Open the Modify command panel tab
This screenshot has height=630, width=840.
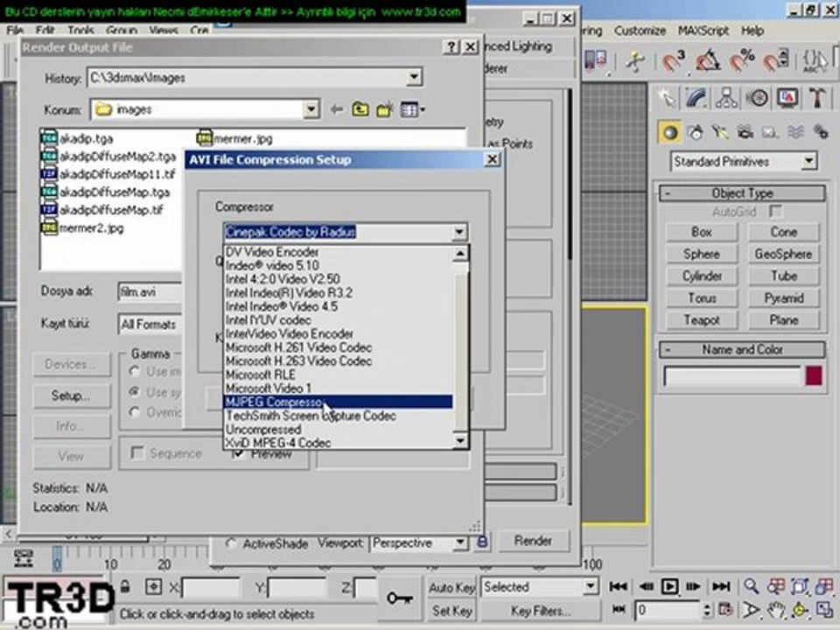tap(696, 98)
